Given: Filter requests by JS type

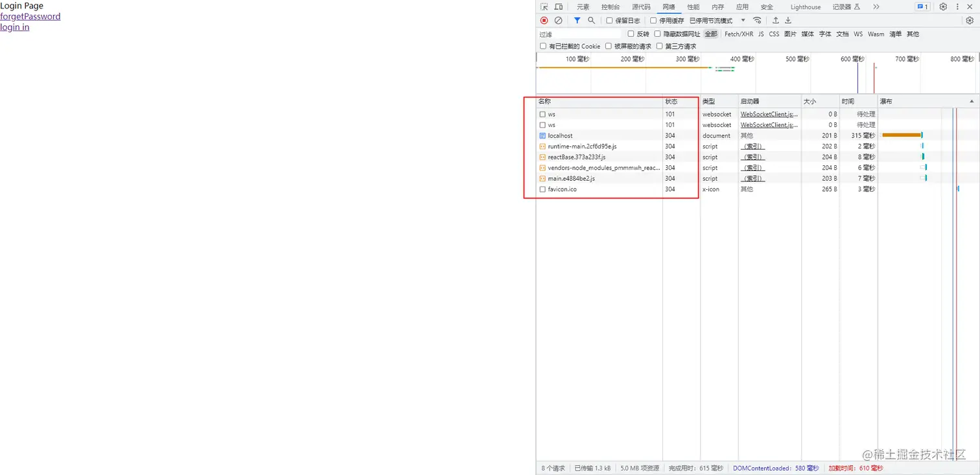Looking at the screenshot, I should 761,34.
